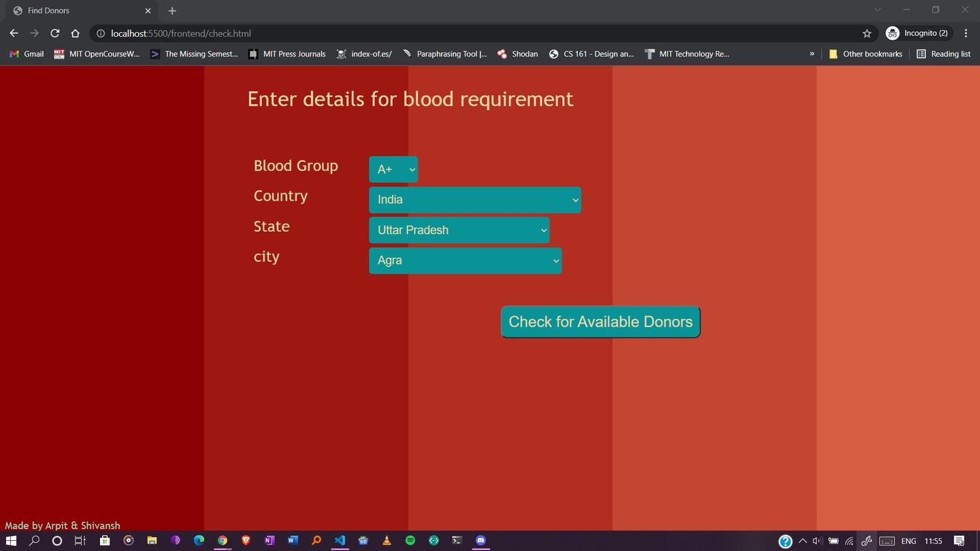Viewport: 980px width, 551px height.
Task: Close the Find Donors tab
Action: pos(148,11)
